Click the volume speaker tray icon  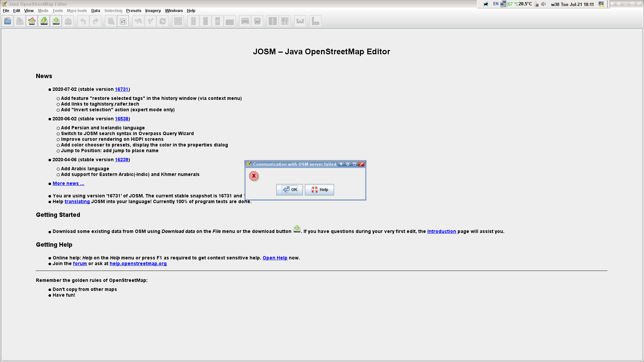(x=544, y=4)
